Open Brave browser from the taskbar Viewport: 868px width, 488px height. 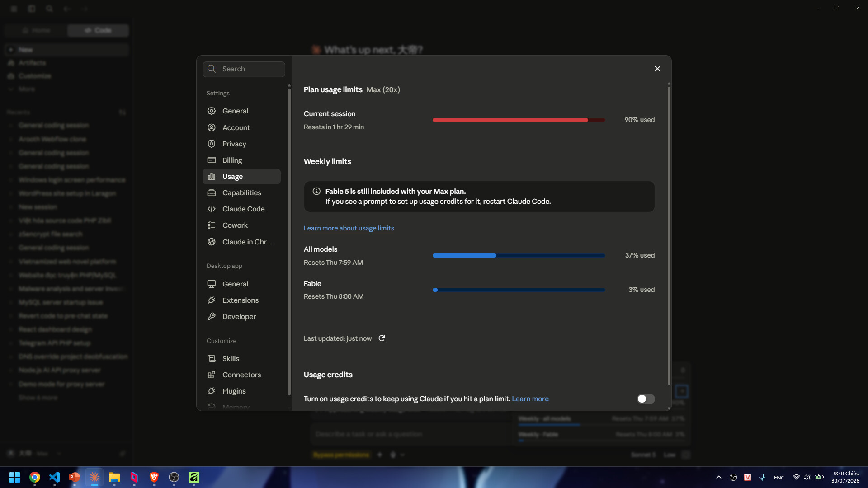[x=154, y=477]
